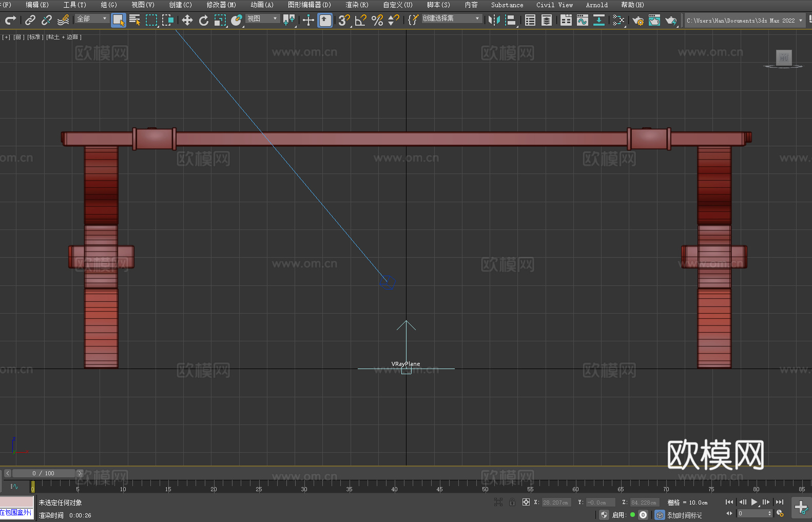Open Render Setup teapot gear icon

638,20
